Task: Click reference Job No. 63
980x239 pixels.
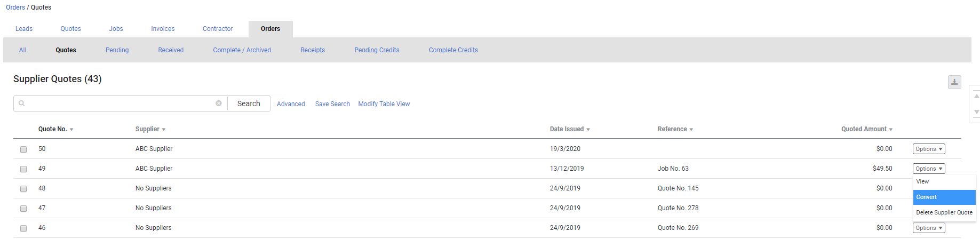Action: coord(673,169)
